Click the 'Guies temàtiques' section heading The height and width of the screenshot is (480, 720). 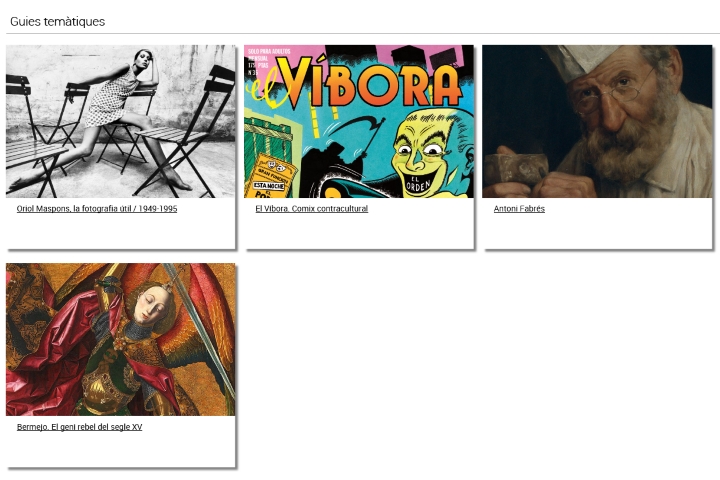pos(57,22)
